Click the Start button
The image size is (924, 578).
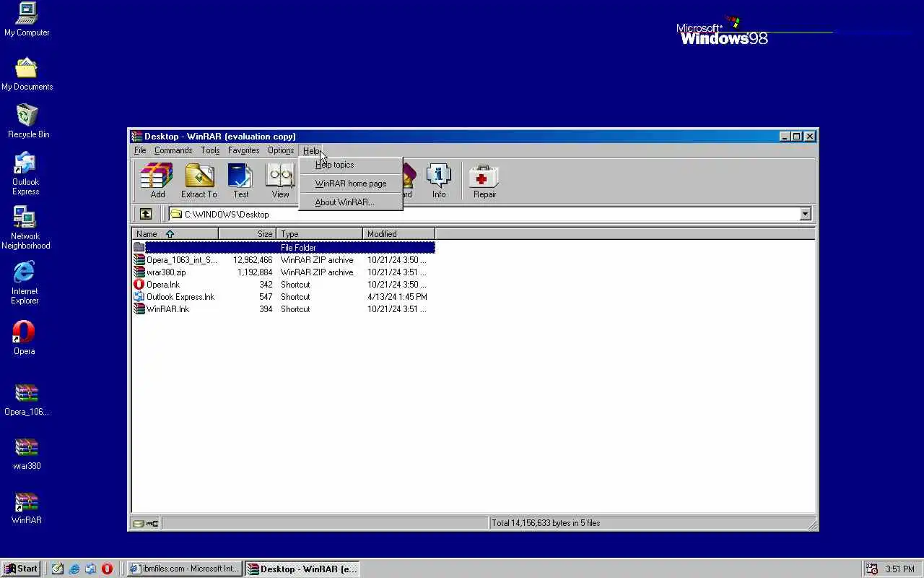[x=21, y=569]
